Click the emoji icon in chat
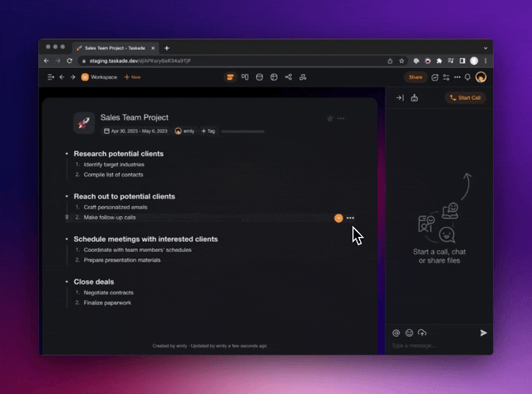 point(409,332)
